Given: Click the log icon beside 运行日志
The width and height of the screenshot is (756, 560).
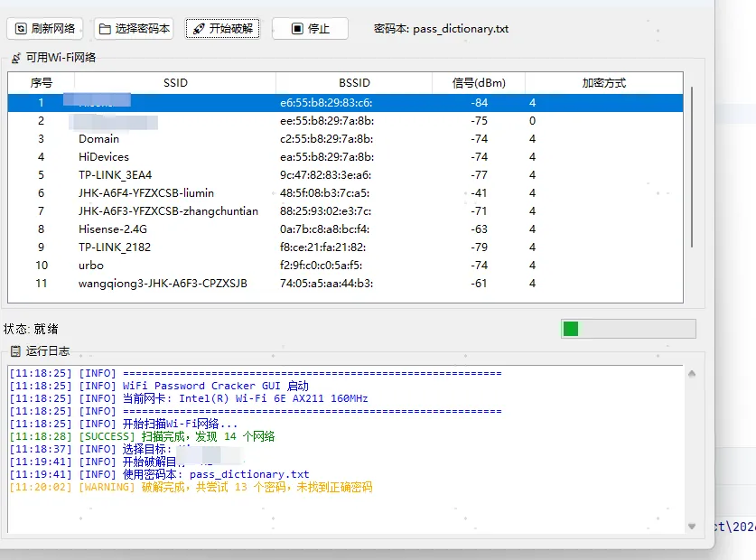Looking at the screenshot, I should coord(16,351).
